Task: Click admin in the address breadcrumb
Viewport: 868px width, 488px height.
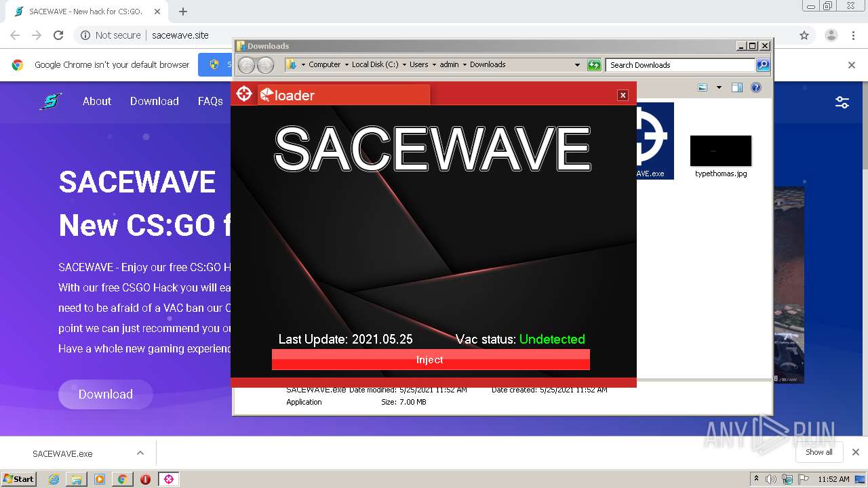Action: (x=449, y=65)
